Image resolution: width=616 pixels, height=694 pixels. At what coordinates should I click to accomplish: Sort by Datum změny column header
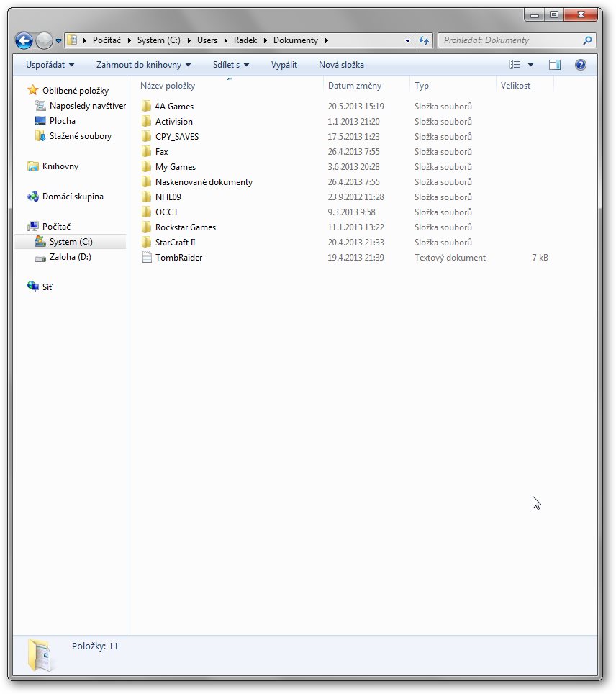click(355, 86)
